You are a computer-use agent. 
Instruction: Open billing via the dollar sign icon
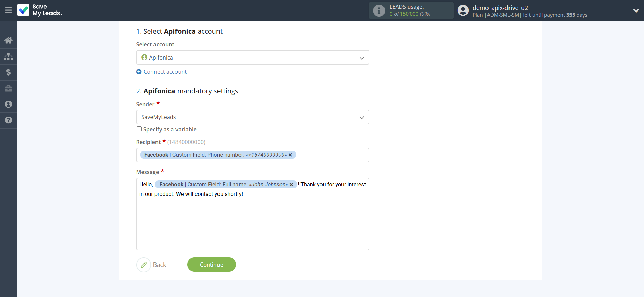pyautogui.click(x=8, y=72)
